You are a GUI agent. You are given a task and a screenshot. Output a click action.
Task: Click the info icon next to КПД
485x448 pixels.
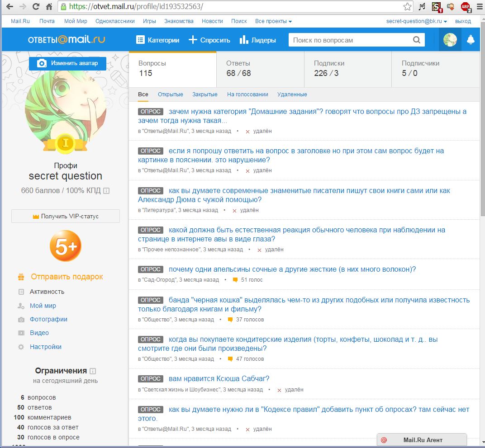point(106,191)
